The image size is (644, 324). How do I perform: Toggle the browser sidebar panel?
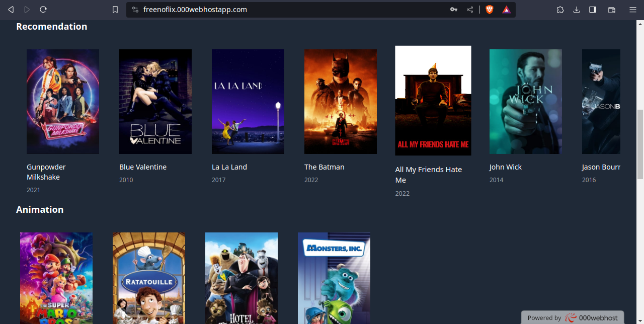[x=593, y=10]
